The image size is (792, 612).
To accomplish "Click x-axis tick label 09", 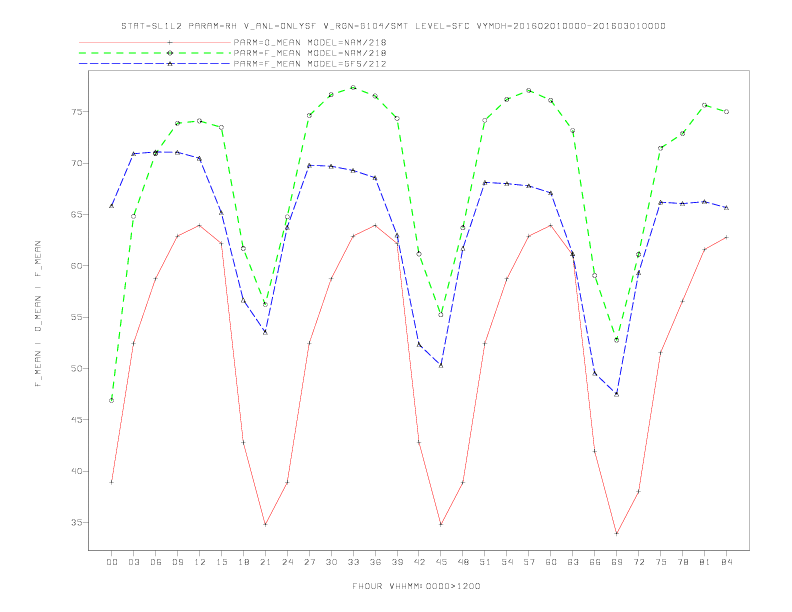I will point(177,562).
